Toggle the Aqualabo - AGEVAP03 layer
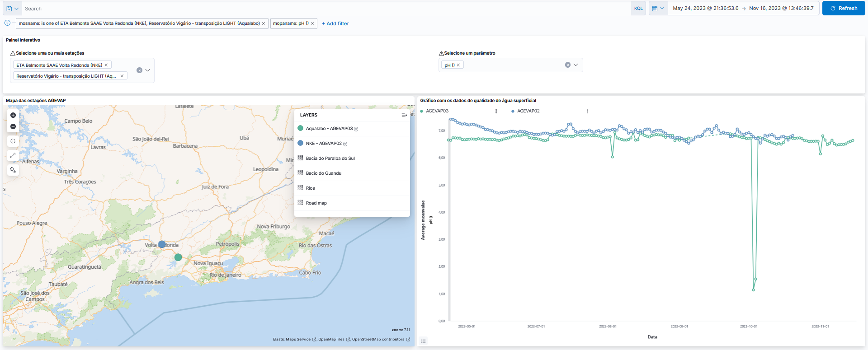Image resolution: width=868 pixels, height=350 pixels. point(329,129)
